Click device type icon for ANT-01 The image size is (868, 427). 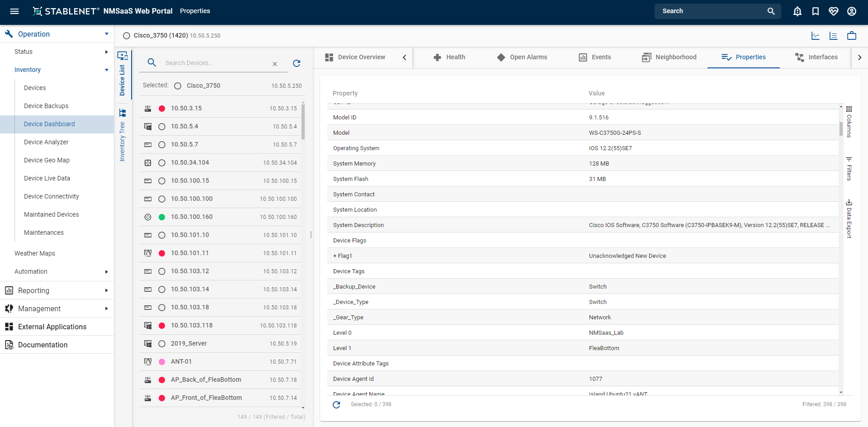point(148,362)
